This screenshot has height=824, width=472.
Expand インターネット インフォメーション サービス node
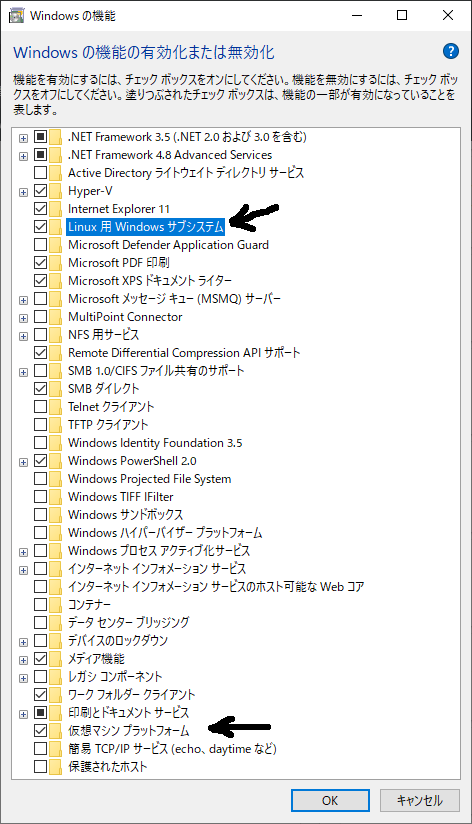pos(23,570)
